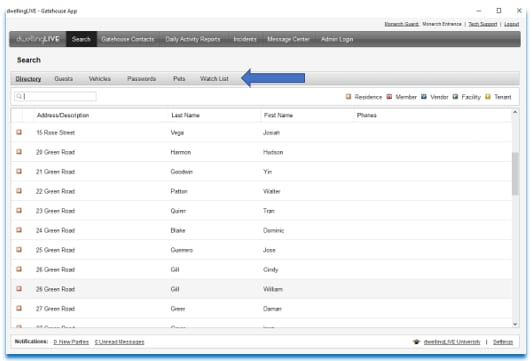Click the residence icon for 22 Green Road
The height and width of the screenshot is (361, 532).
pyautogui.click(x=19, y=191)
